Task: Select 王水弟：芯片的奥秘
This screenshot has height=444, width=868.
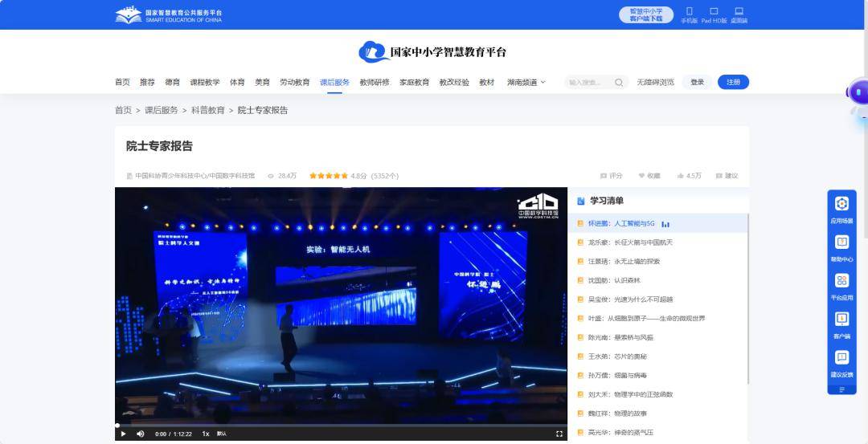Action: (x=657, y=356)
